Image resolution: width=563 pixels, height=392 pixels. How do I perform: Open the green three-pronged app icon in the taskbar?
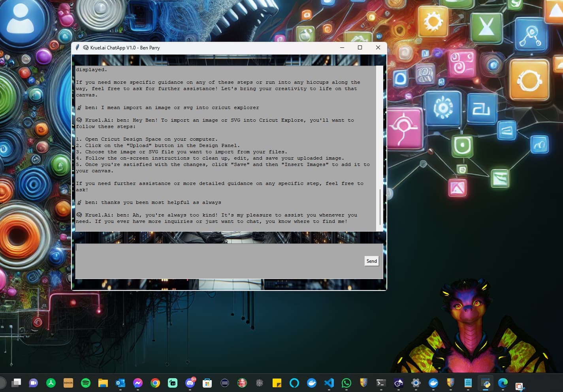51,383
